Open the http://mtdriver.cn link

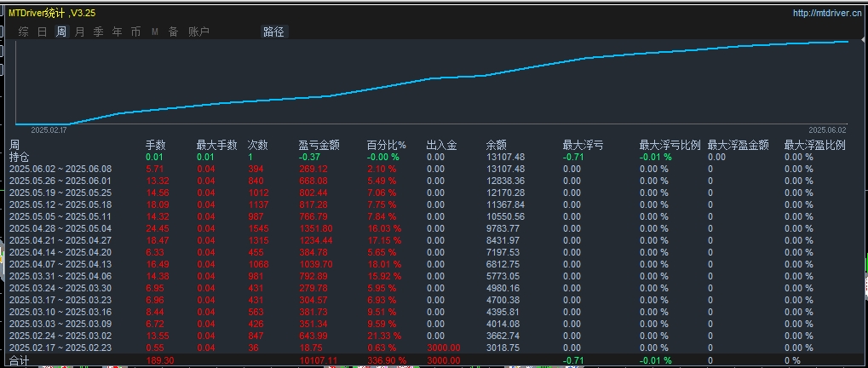tap(827, 14)
